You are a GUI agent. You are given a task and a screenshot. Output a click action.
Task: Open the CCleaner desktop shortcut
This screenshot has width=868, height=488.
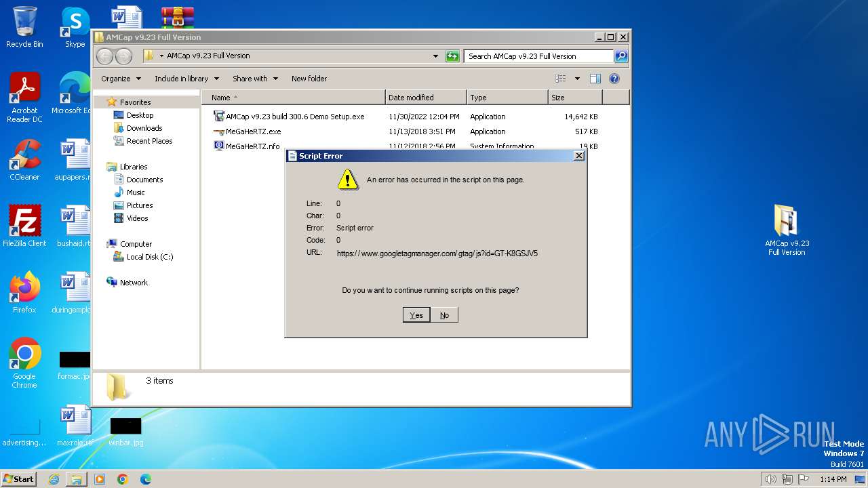[x=24, y=160]
